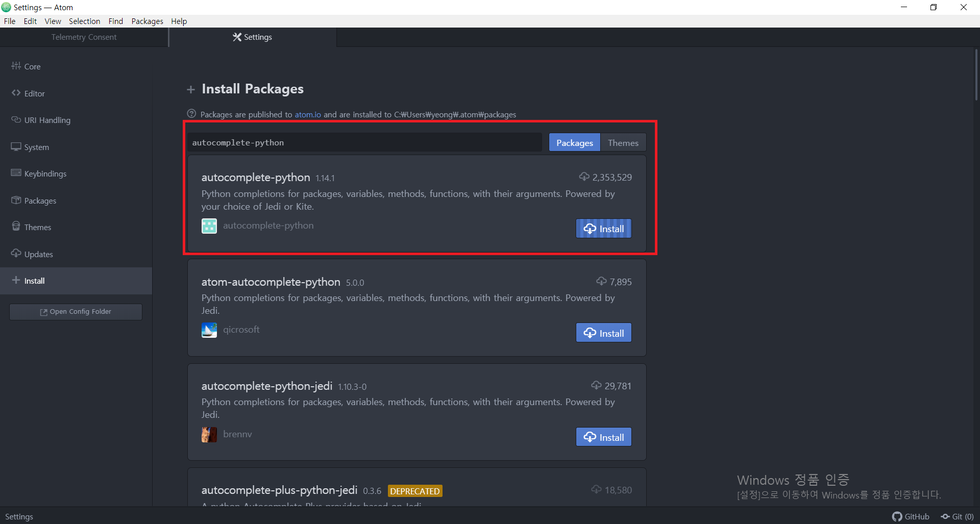Click the Git (0) status bar item
980x524 pixels.
pyautogui.click(x=957, y=516)
